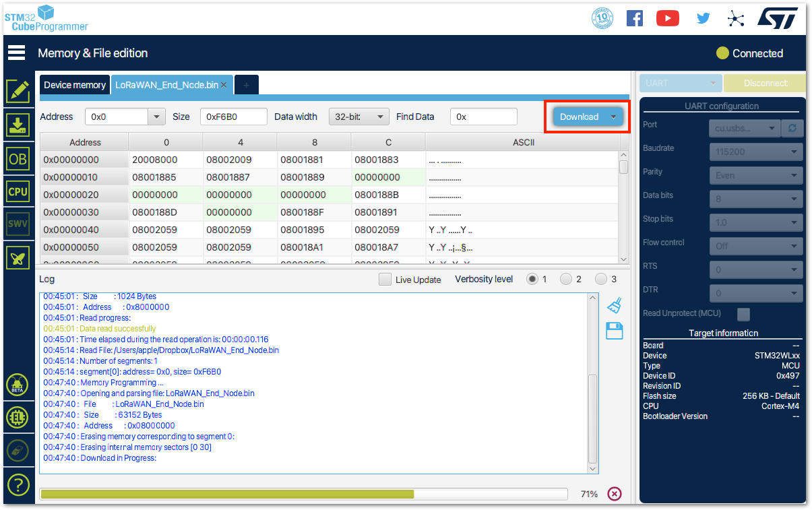Open the Data width 32-bit dropdown
Screen dimensions: 812x510
pyautogui.click(x=358, y=117)
